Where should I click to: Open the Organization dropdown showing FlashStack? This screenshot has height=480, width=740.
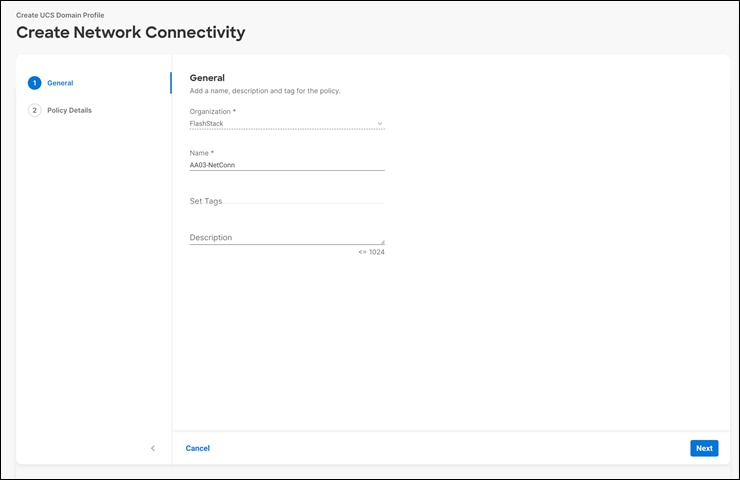tap(287, 124)
